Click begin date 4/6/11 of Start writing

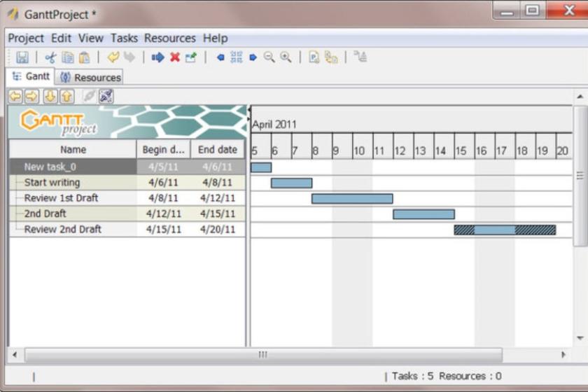(x=163, y=183)
